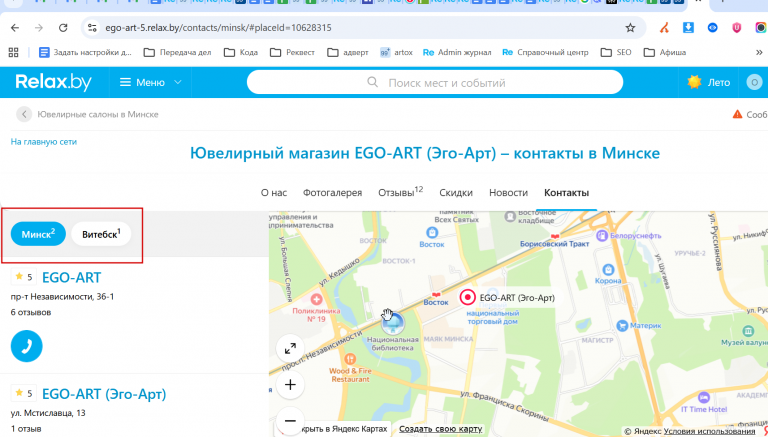Screen dimensions: 768x437
Task: Switch to the Новости tab
Action: tap(508, 193)
